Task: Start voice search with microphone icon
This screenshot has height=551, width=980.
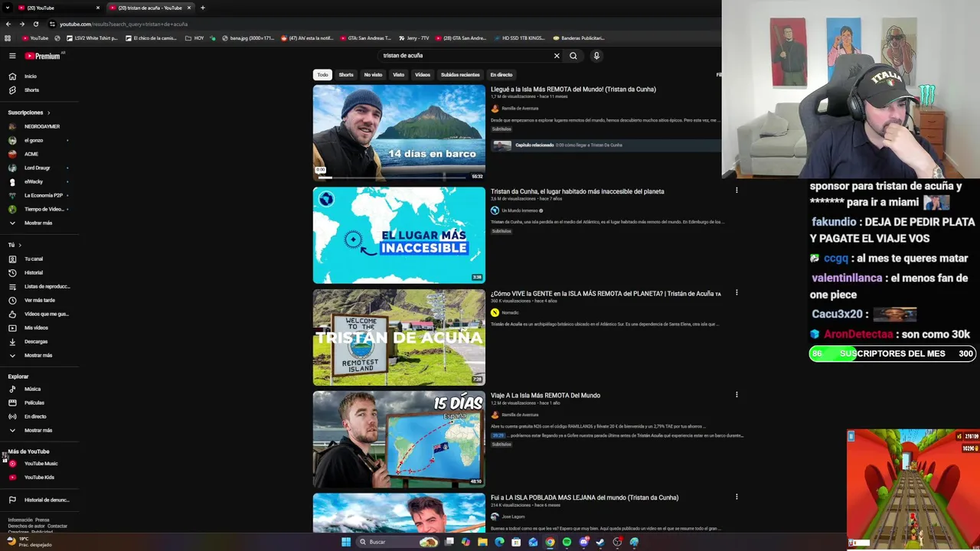Action: [x=596, y=56]
